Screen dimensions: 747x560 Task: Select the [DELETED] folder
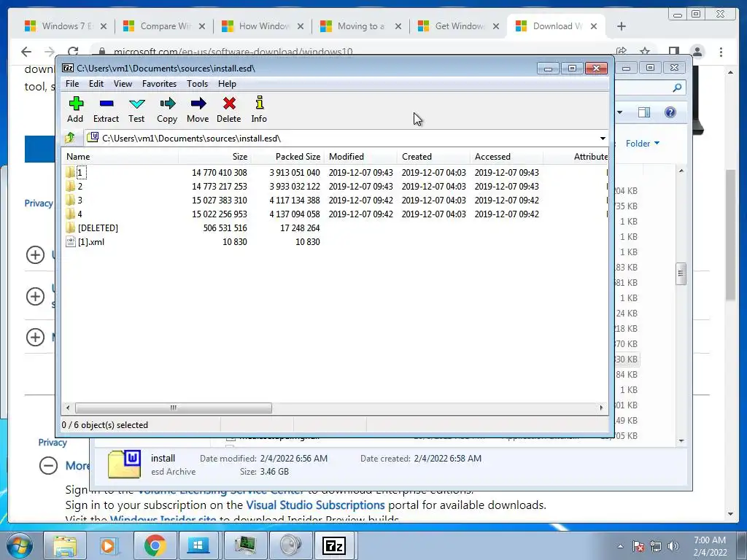(92, 227)
